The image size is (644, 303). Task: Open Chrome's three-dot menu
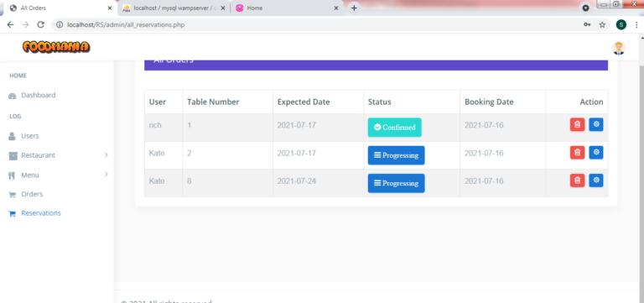636,24
